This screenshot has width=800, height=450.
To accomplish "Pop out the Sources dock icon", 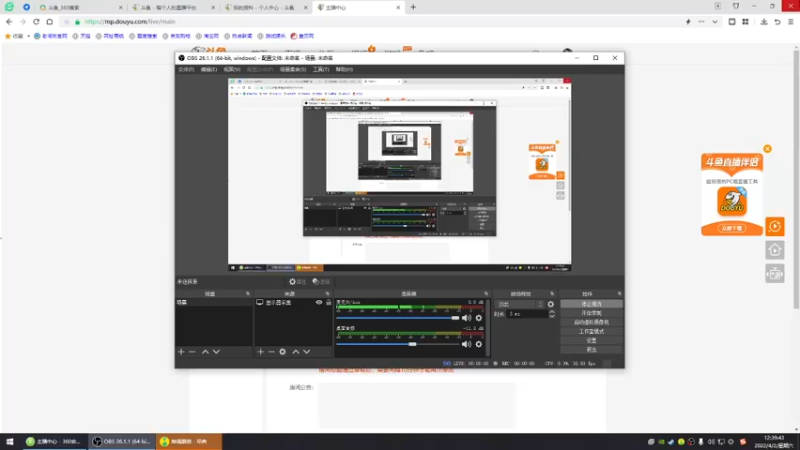I will point(328,294).
